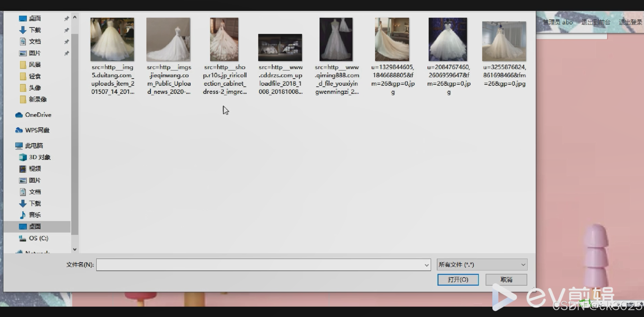
Task: Select the OS (C:) drive icon
Action: [x=23, y=238]
